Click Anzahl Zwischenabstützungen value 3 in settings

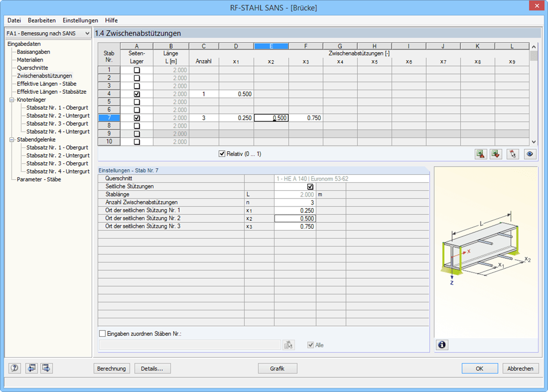tap(295, 203)
